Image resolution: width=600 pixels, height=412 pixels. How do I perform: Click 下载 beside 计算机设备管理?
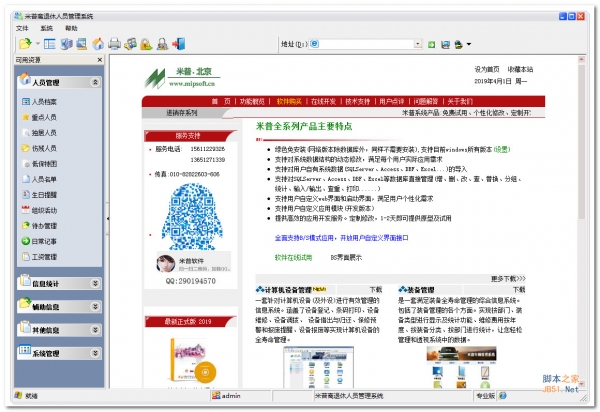(x=375, y=290)
